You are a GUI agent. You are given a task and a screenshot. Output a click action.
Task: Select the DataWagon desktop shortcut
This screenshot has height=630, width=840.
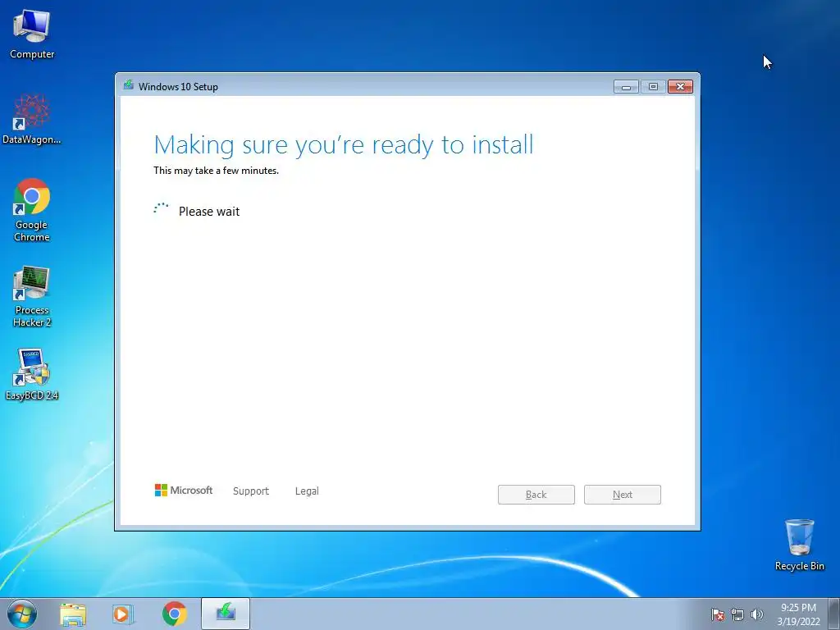pos(32,119)
